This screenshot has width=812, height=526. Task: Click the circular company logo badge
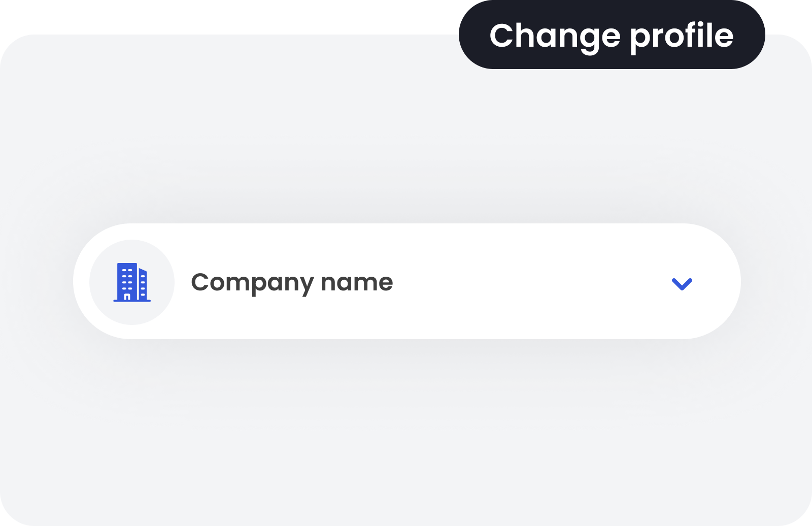click(x=132, y=282)
